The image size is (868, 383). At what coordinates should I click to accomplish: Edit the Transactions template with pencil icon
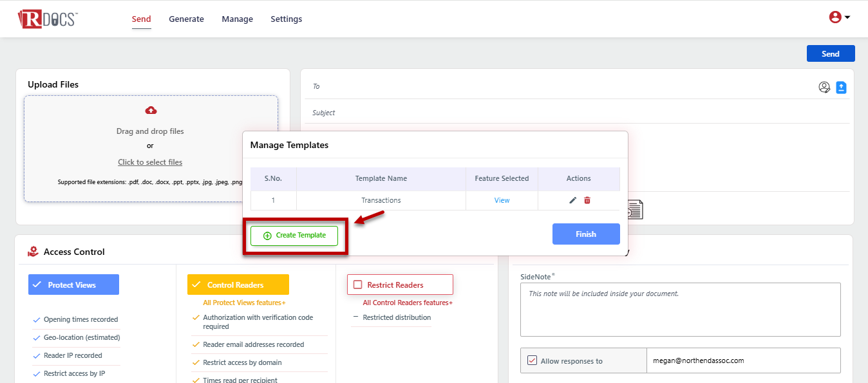(572, 200)
